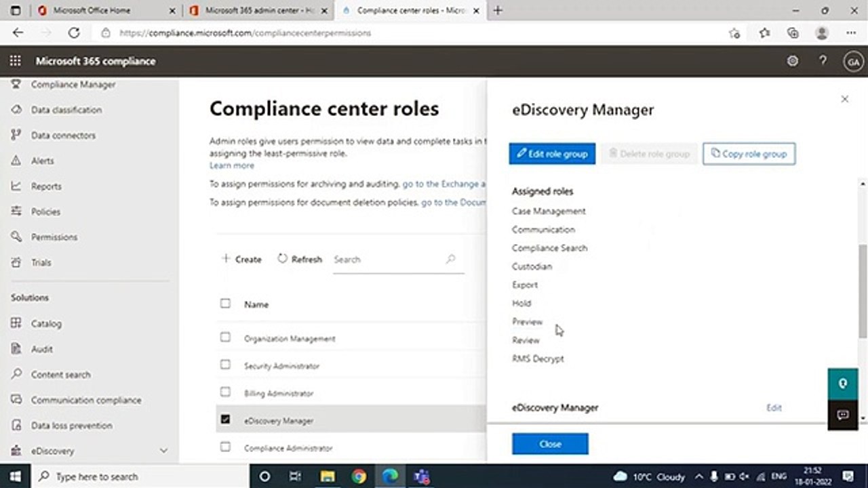
Task: Uncheck the eDiscovery Manager role checkbox
Action: click(x=225, y=420)
